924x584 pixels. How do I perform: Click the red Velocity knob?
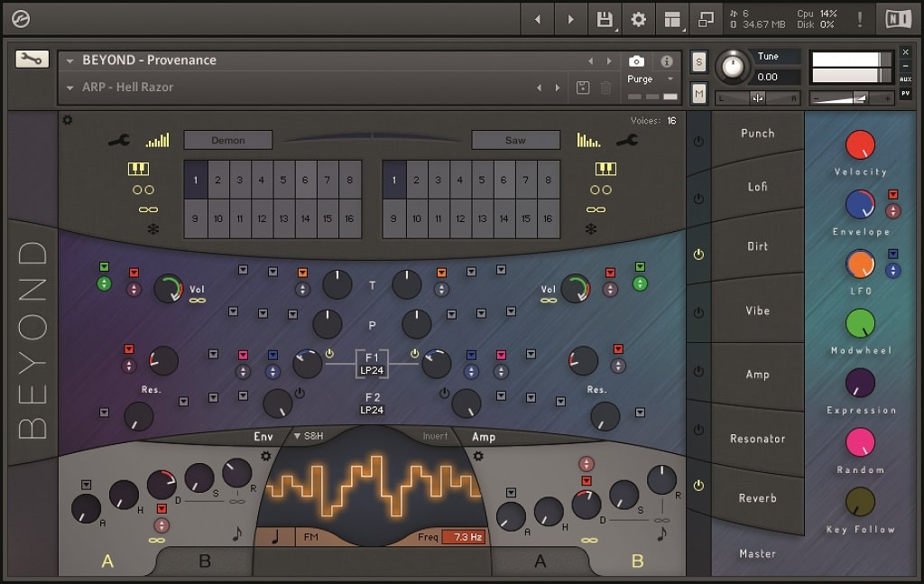point(860,145)
